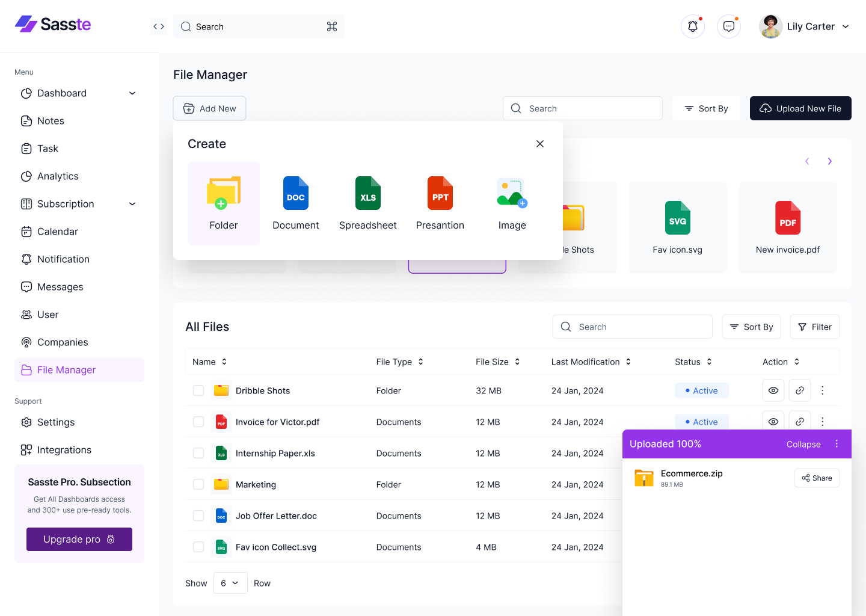The height and width of the screenshot is (616, 866).
Task: Create a new Presantion file
Action: (x=440, y=203)
